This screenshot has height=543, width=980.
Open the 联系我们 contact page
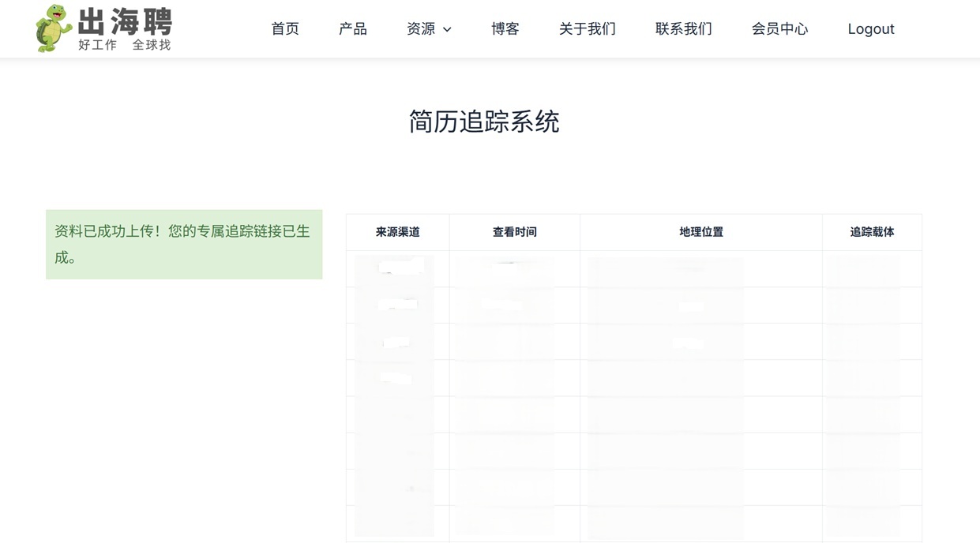[x=684, y=29]
